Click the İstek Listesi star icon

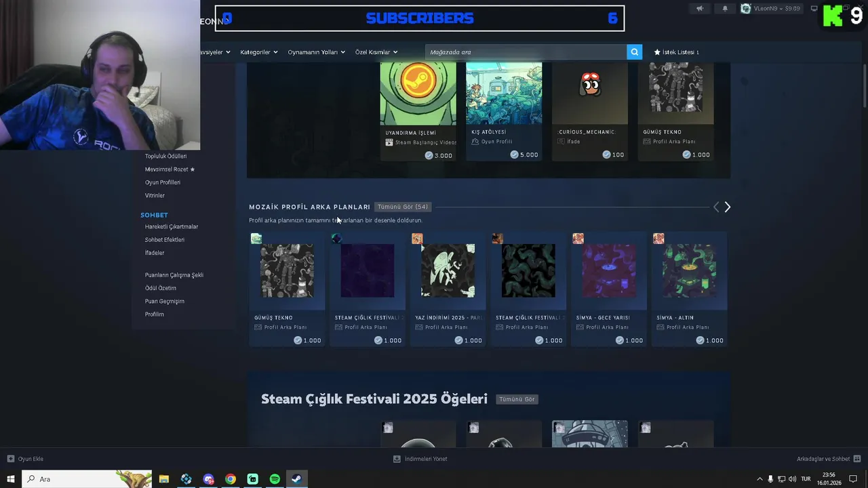pos(657,52)
